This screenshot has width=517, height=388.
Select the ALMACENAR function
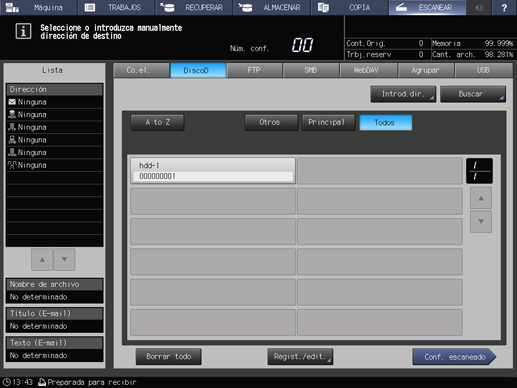(x=272, y=7)
